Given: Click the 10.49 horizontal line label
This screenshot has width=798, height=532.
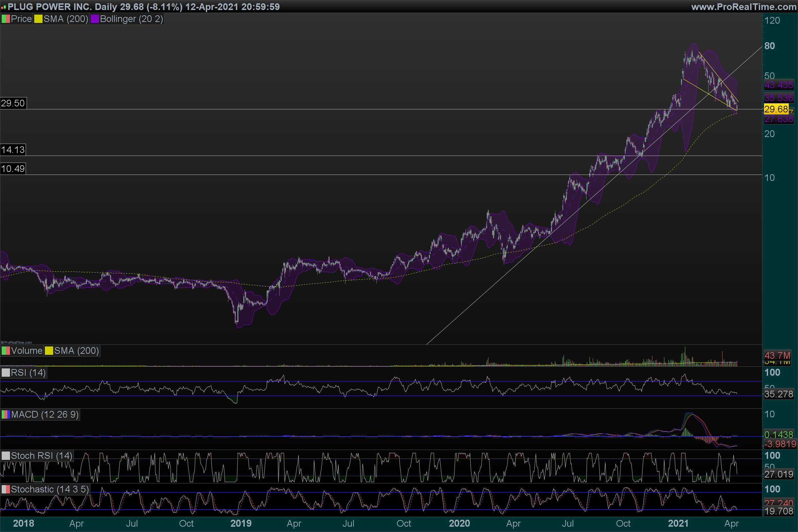Looking at the screenshot, I should click(x=13, y=169).
